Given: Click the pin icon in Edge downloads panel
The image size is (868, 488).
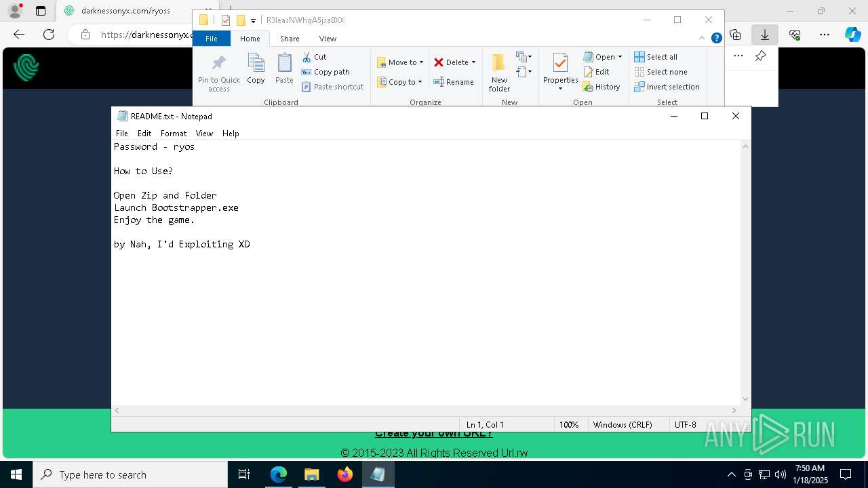Looking at the screenshot, I should click(x=760, y=56).
